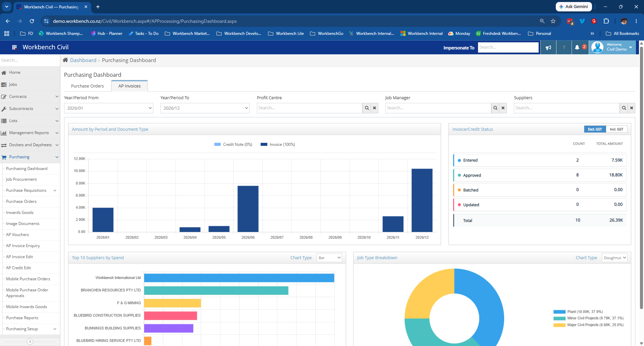Open the Year/Period To dropdown
The width and height of the screenshot is (644, 346).
(205, 108)
